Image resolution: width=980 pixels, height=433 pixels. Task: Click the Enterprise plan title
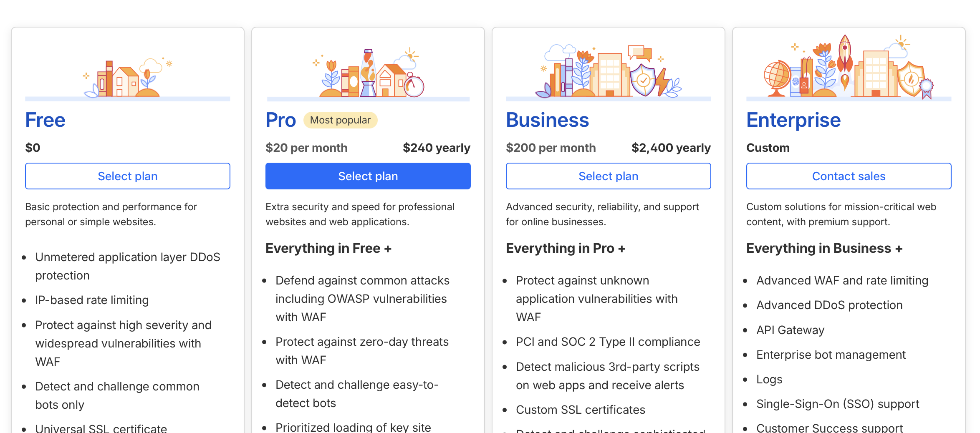click(793, 120)
